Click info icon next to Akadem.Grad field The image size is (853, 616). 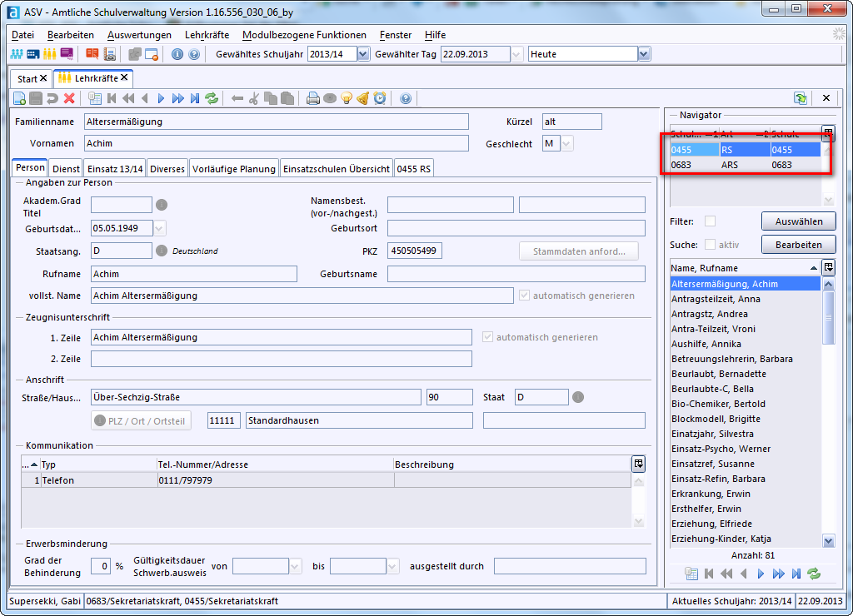point(162,205)
